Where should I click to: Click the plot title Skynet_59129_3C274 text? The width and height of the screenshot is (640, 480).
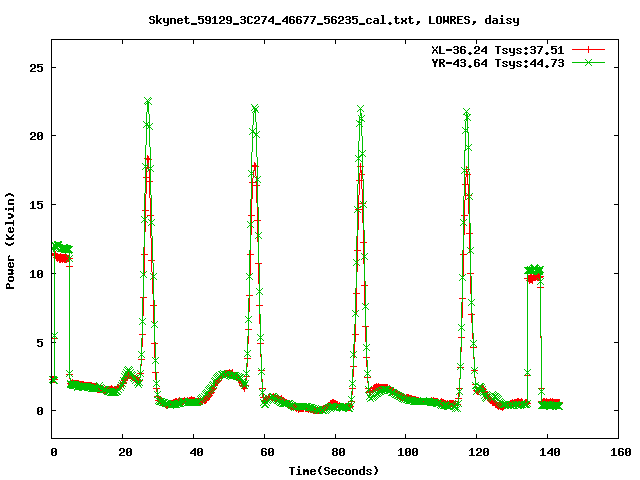coord(334,20)
